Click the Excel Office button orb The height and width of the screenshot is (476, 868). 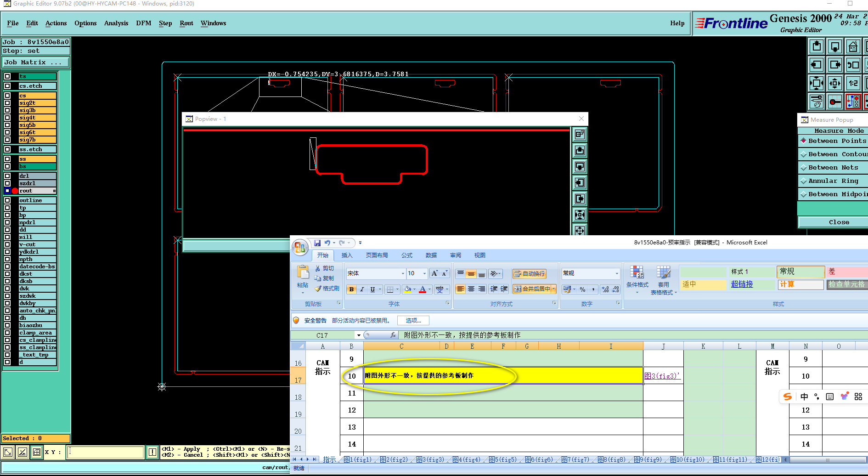[300, 248]
